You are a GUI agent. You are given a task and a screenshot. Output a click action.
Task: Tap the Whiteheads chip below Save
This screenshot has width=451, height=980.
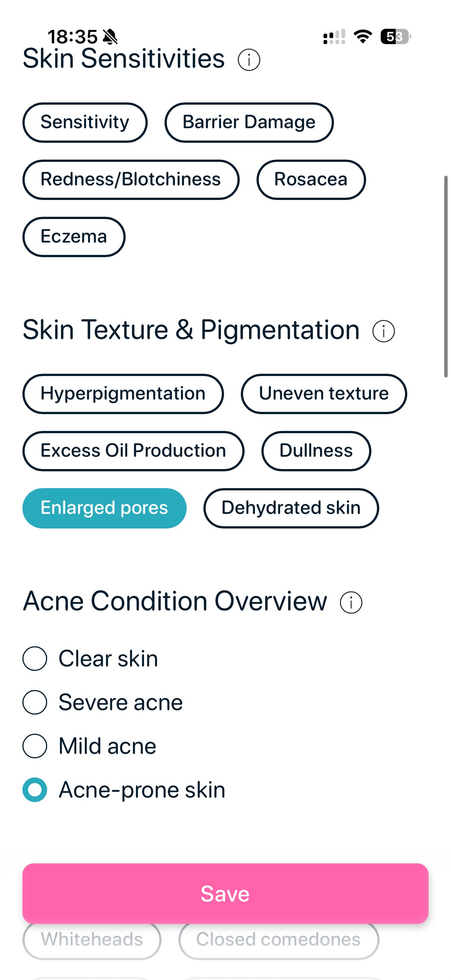coord(92,939)
